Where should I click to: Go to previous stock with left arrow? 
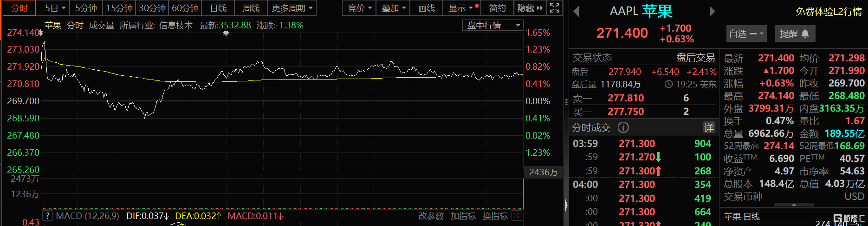pos(576,12)
